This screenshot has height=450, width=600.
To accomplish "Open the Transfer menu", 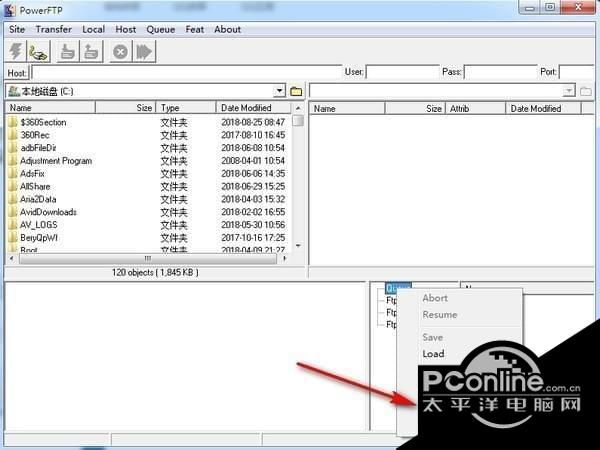I will (x=54, y=29).
